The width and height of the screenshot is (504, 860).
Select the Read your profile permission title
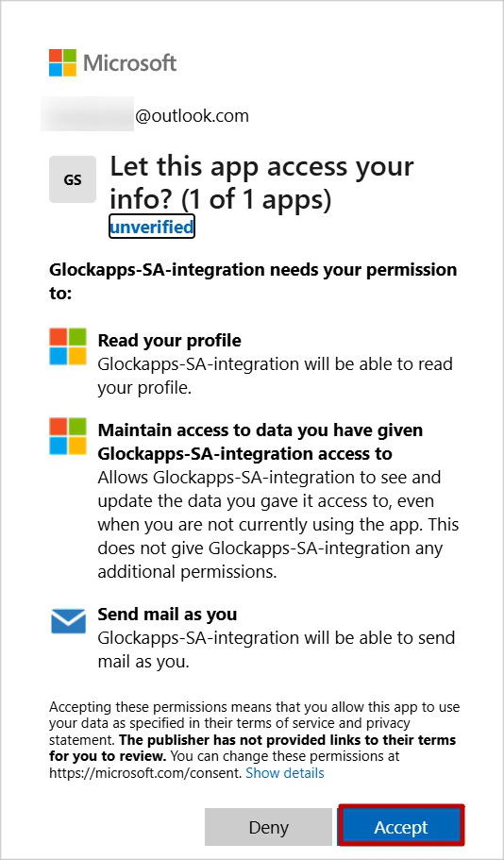tap(170, 340)
